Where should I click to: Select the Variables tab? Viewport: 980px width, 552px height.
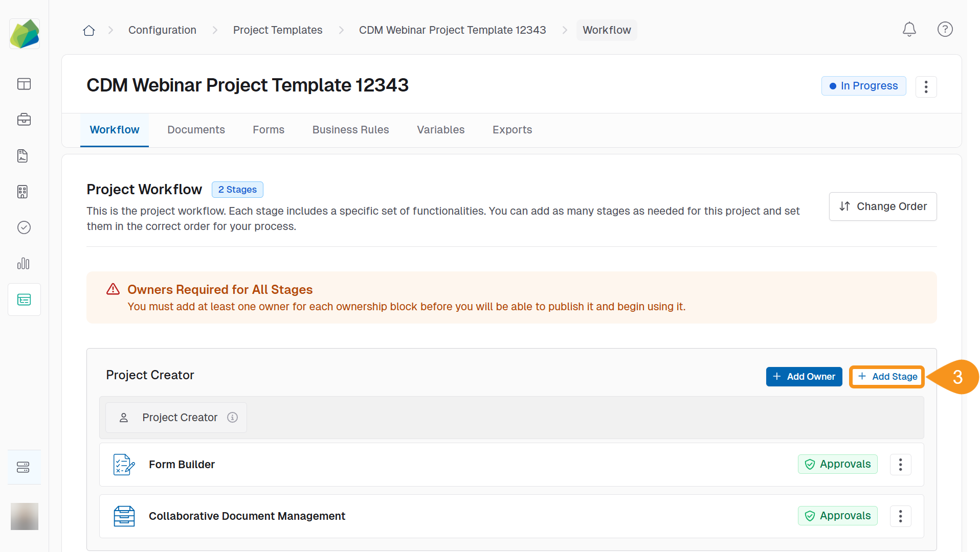(440, 130)
